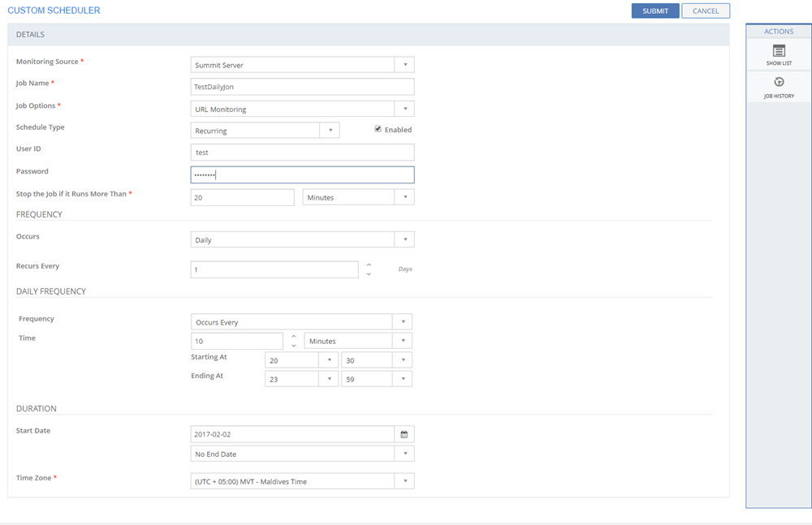Viewport: 812px width, 525px height.
Task: Select the Time Zone dropdown
Action: pos(404,481)
